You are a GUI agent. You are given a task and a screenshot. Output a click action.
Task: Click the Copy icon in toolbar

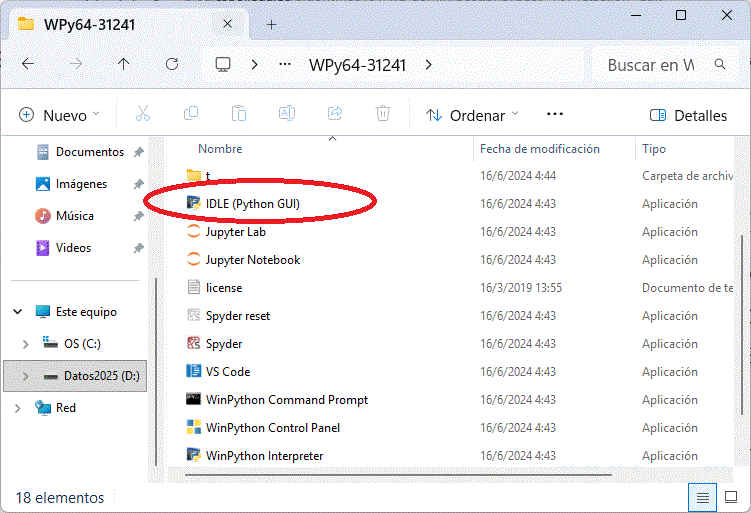[191, 114]
